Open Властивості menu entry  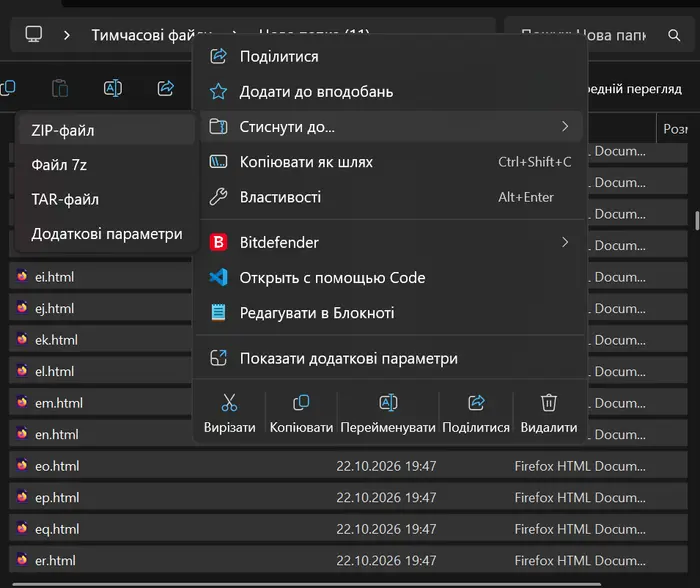click(391, 197)
